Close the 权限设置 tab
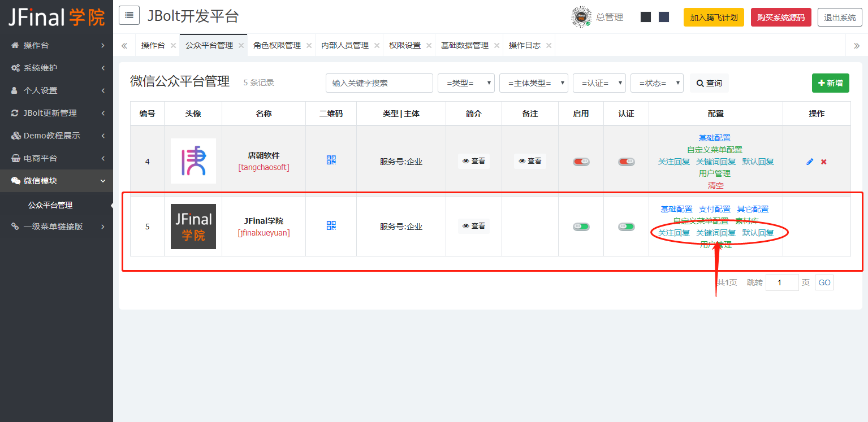The image size is (868, 422). (429, 46)
